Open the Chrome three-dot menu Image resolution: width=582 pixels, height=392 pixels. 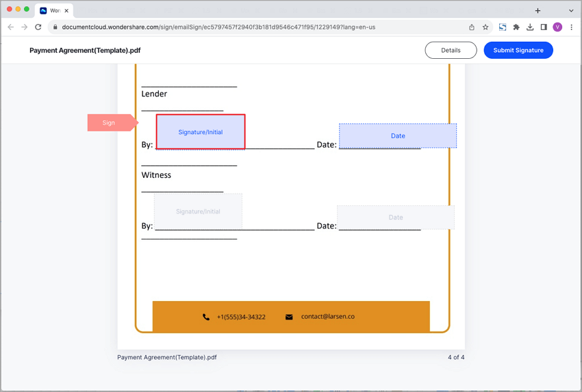572,27
